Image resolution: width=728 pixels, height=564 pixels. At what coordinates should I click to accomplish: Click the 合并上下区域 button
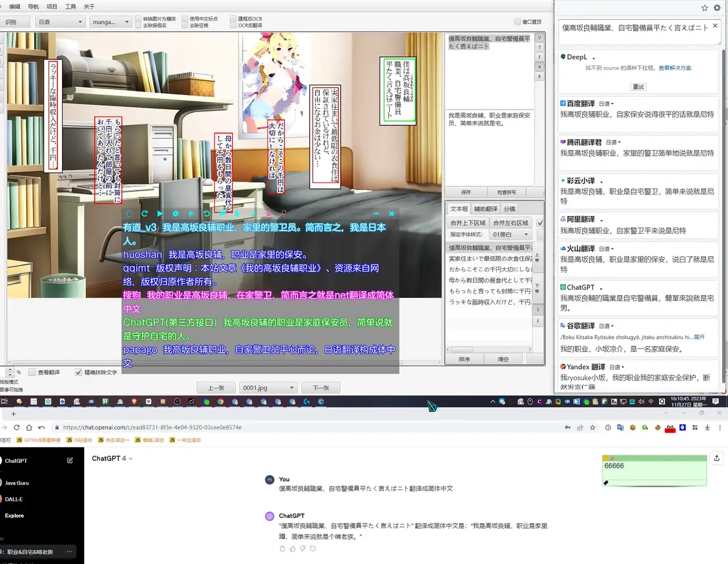click(x=468, y=223)
